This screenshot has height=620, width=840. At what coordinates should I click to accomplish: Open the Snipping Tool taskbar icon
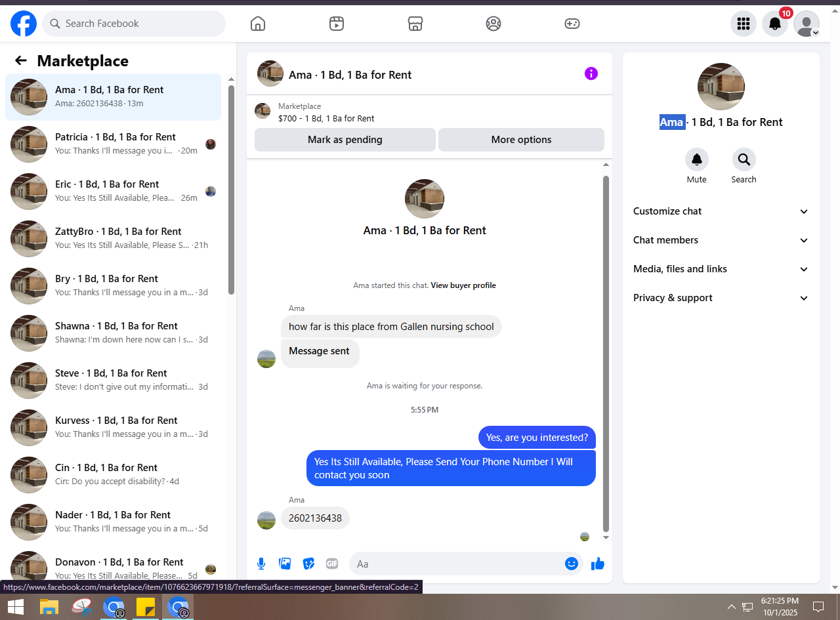click(x=82, y=607)
